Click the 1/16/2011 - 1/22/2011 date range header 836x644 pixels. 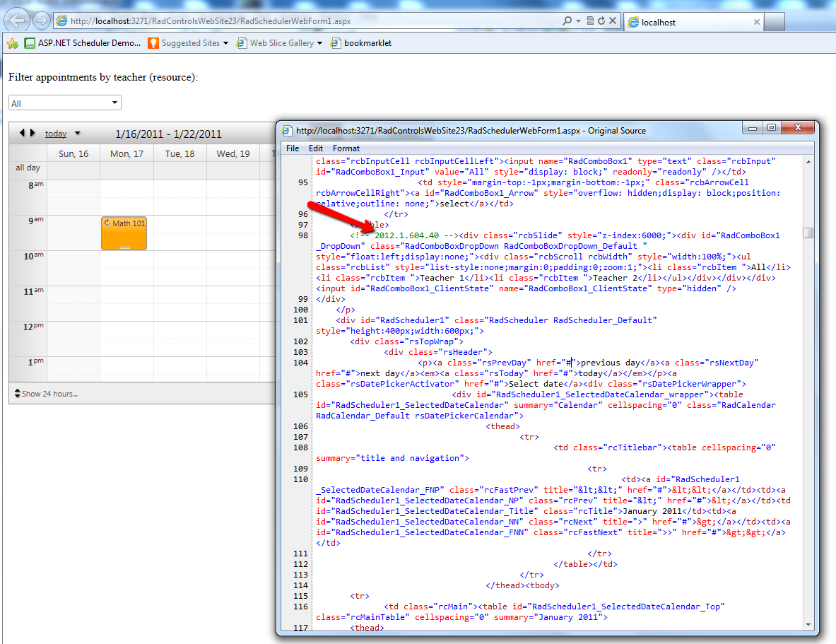(168, 134)
